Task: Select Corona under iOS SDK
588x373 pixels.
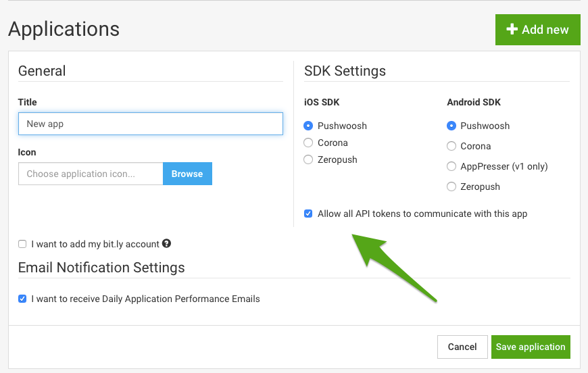Action: point(308,143)
